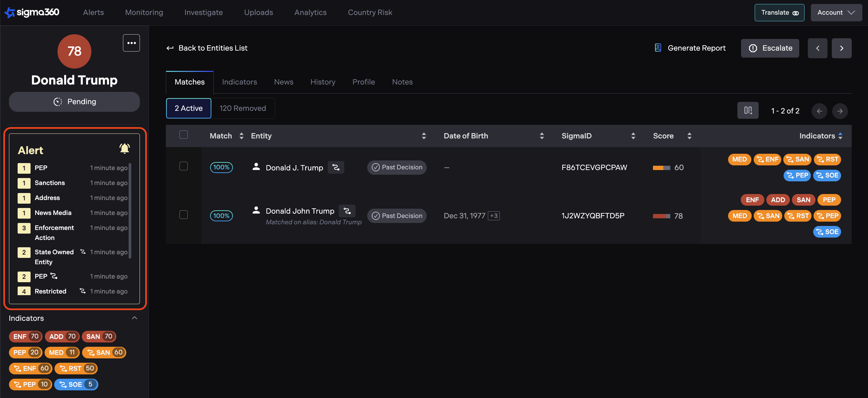The width and height of the screenshot is (868, 398).
Task: Open the Country Risk menu
Action: click(x=370, y=13)
